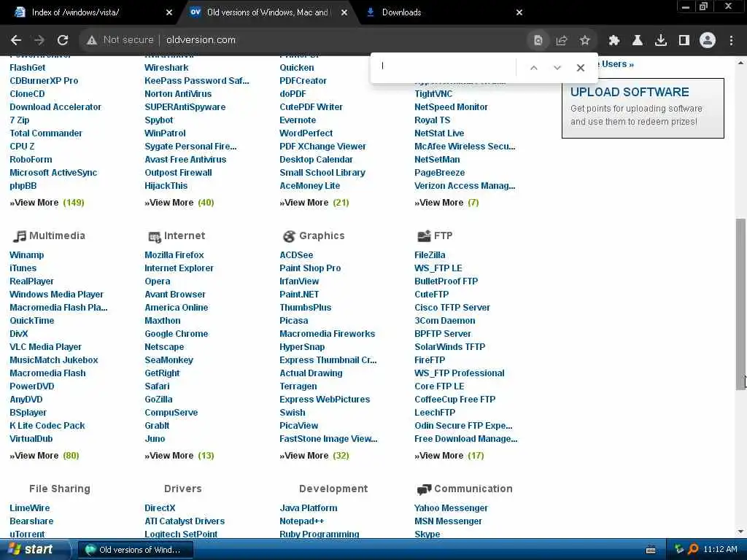747x560 pixels.
Task: Click the Chrome Labs flask icon
Action: tap(638, 41)
